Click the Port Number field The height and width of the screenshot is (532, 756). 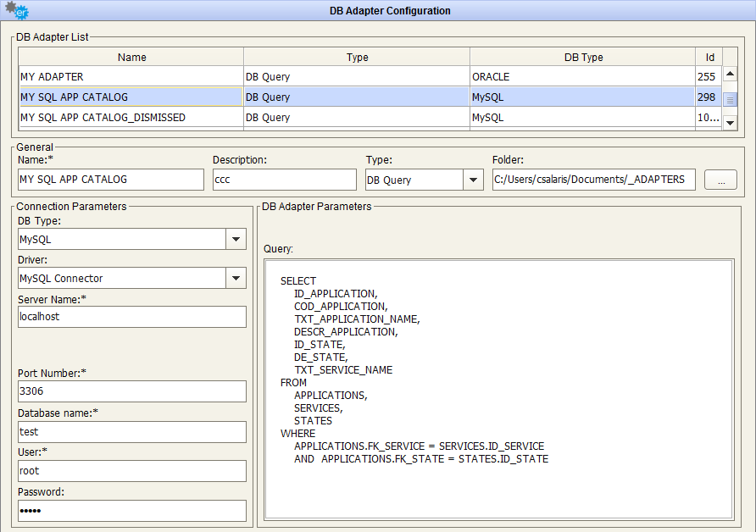(131, 392)
